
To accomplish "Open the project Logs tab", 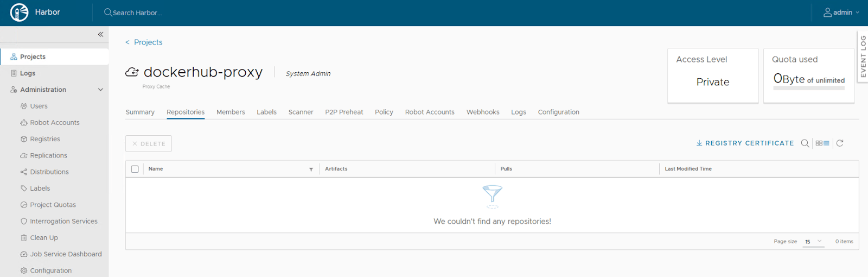I will point(519,112).
